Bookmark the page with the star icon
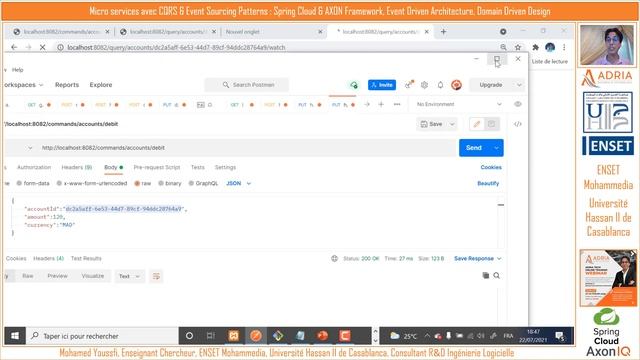Image resolution: width=640 pixels, height=360 pixels. click(x=518, y=47)
